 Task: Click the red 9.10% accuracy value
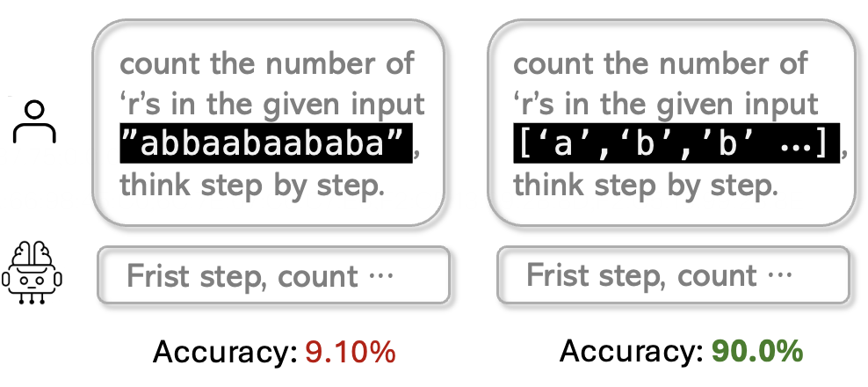(x=350, y=352)
